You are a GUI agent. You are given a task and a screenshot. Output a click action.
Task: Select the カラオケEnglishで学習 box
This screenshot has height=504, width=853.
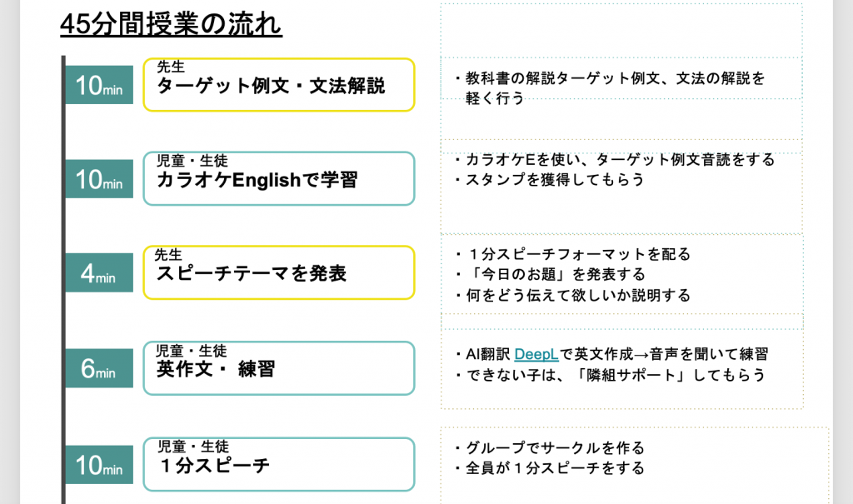[x=278, y=178]
